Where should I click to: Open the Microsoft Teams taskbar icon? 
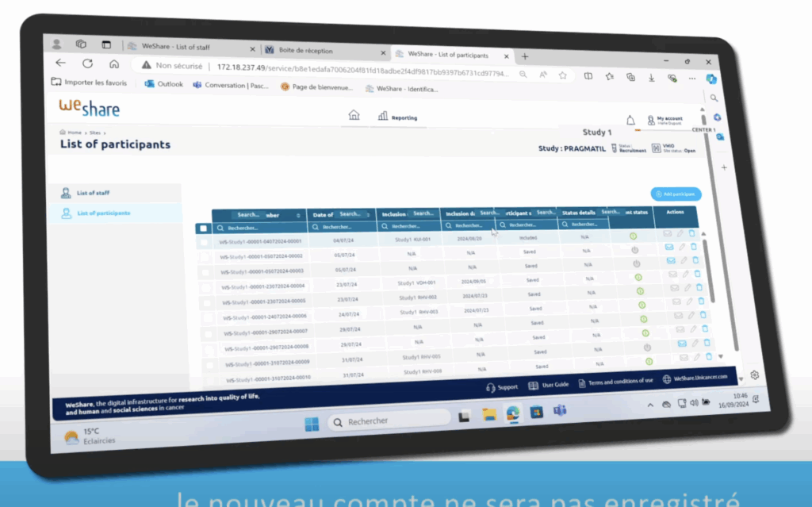(x=560, y=411)
